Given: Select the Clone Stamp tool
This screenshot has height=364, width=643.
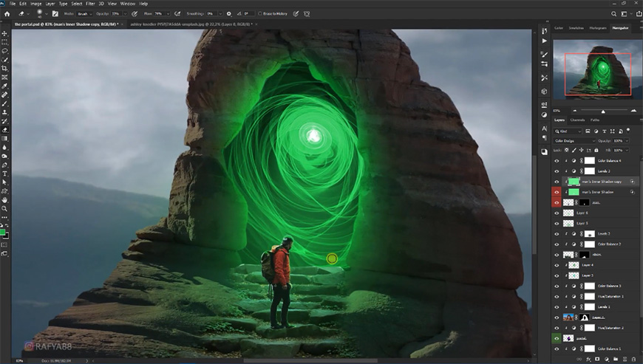Looking at the screenshot, I should tap(4, 112).
